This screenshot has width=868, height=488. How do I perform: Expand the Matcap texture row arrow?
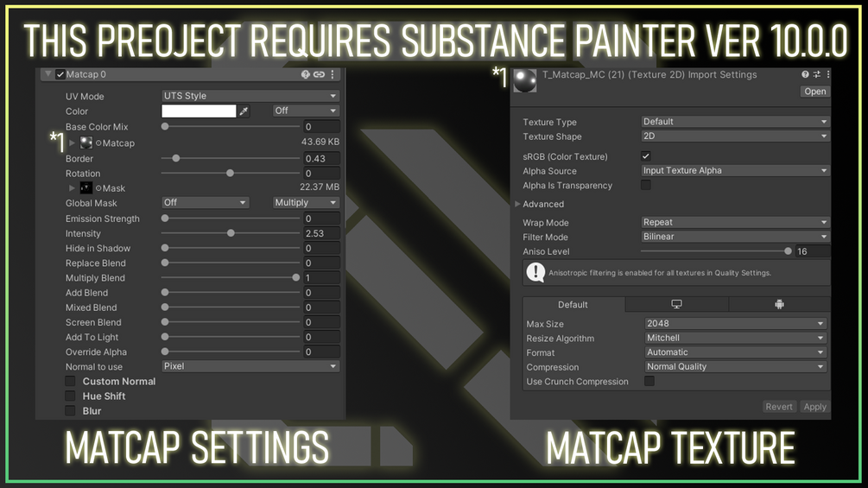click(x=72, y=143)
